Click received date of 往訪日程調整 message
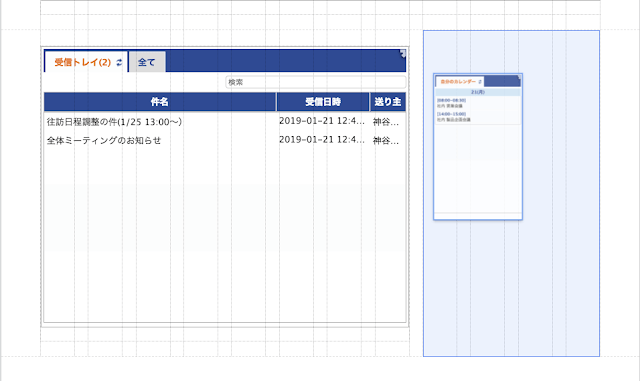This screenshot has height=381, width=640. point(322,121)
